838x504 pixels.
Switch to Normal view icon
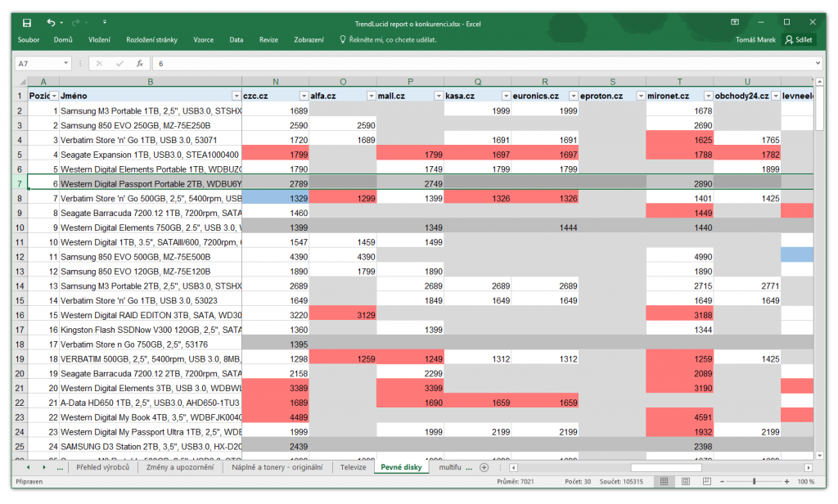(664, 482)
